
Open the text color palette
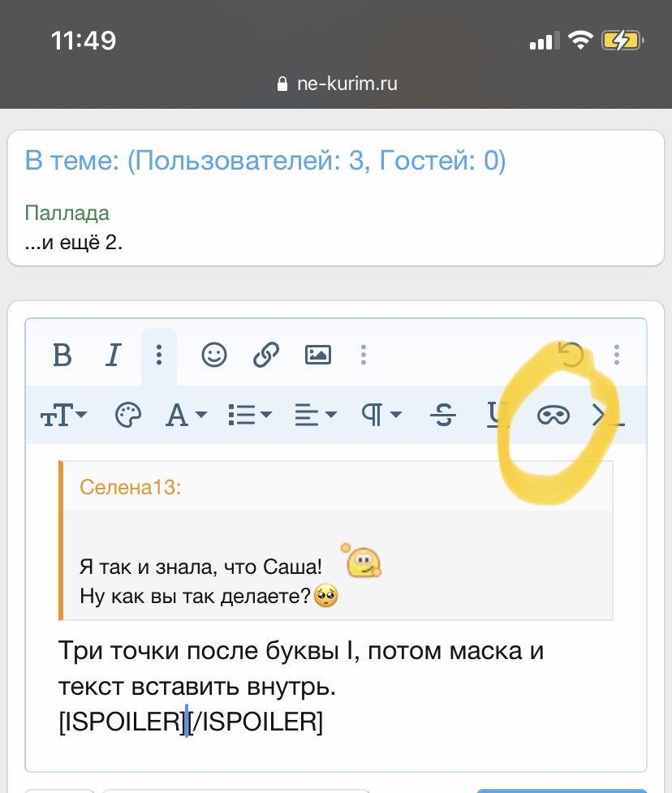[x=128, y=416]
